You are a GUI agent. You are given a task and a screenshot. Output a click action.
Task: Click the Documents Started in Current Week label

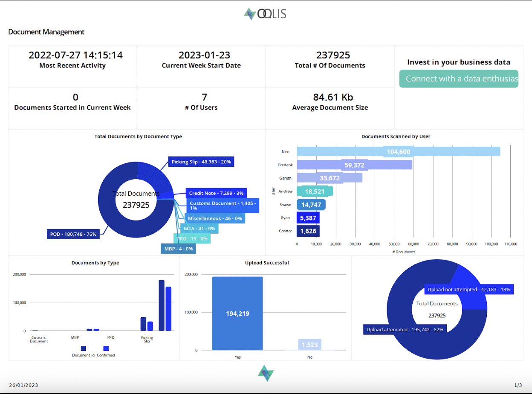[x=72, y=107]
